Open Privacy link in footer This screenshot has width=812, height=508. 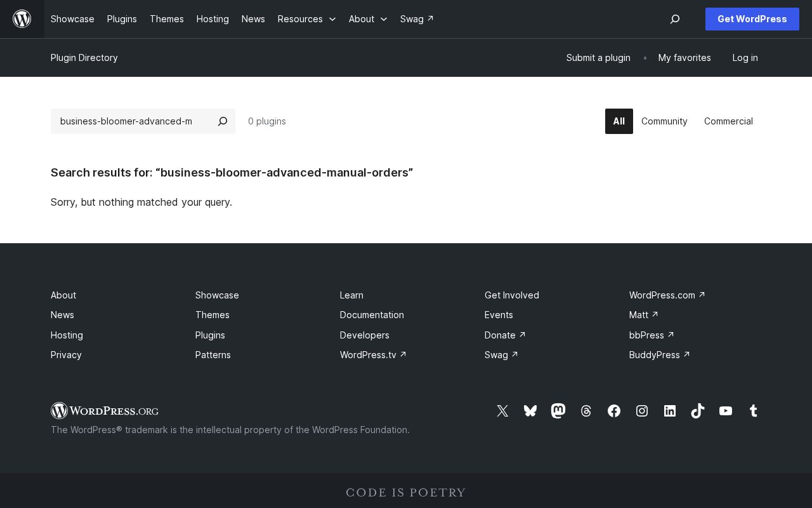[66, 355]
